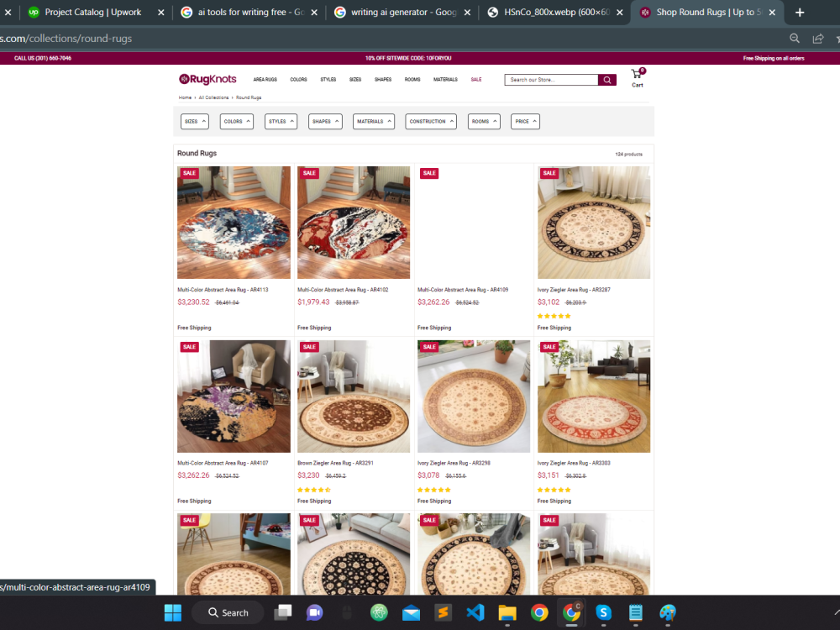Viewport: 840px width, 630px height.
Task: Click the Ivory Ziegler AR3287 rug thumbnail
Action: (x=594, y=222)
